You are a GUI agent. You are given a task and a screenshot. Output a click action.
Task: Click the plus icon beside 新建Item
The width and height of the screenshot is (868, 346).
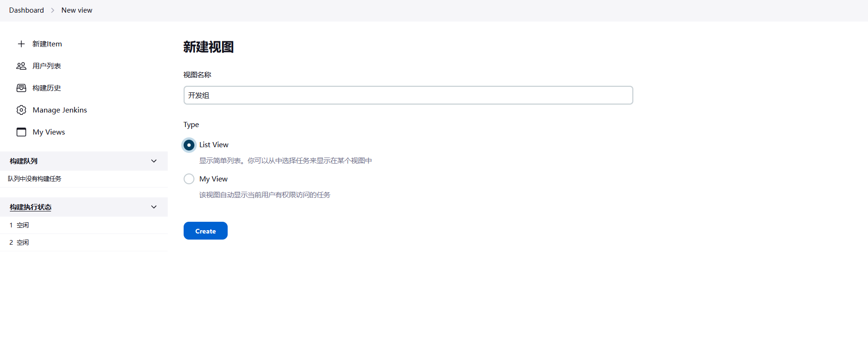pyautogui.click(x=21, y=44)
